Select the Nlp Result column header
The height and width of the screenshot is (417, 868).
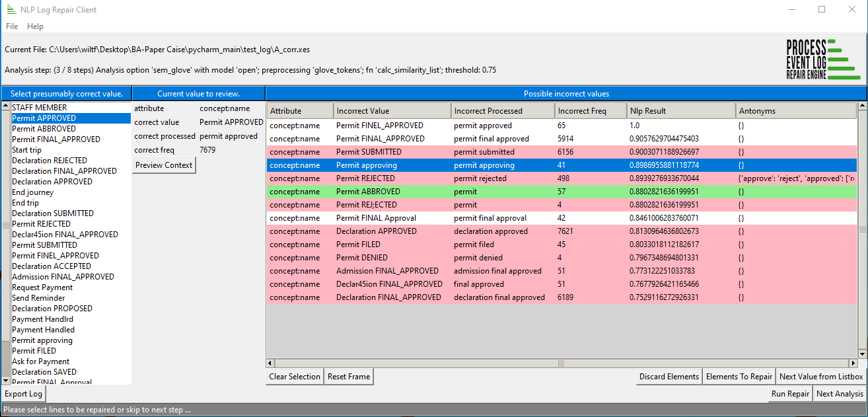(681, 110)
